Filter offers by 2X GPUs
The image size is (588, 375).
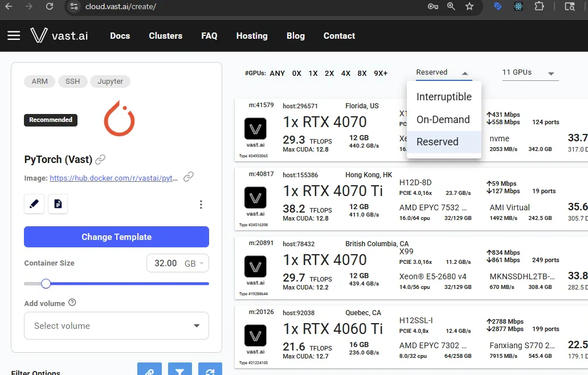329,74
